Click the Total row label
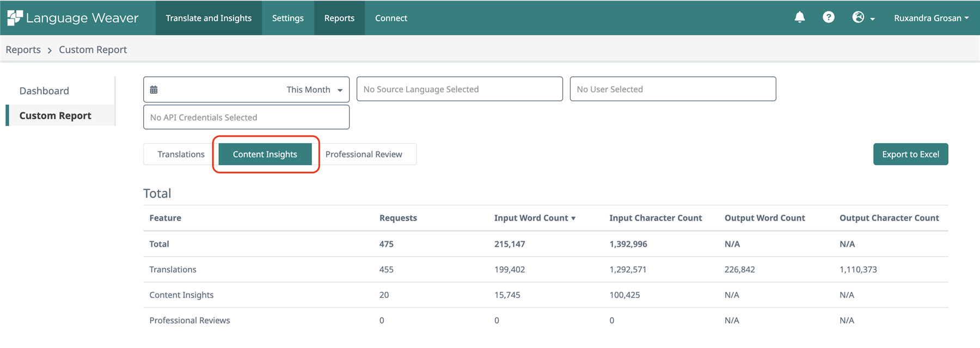The width and height of the screenshot is (980, 348). [159, 244]
